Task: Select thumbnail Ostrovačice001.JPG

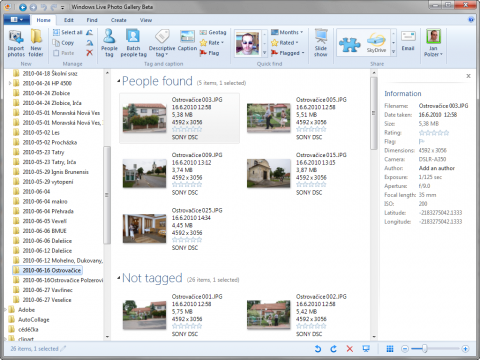Action: (x=144, y=315)
